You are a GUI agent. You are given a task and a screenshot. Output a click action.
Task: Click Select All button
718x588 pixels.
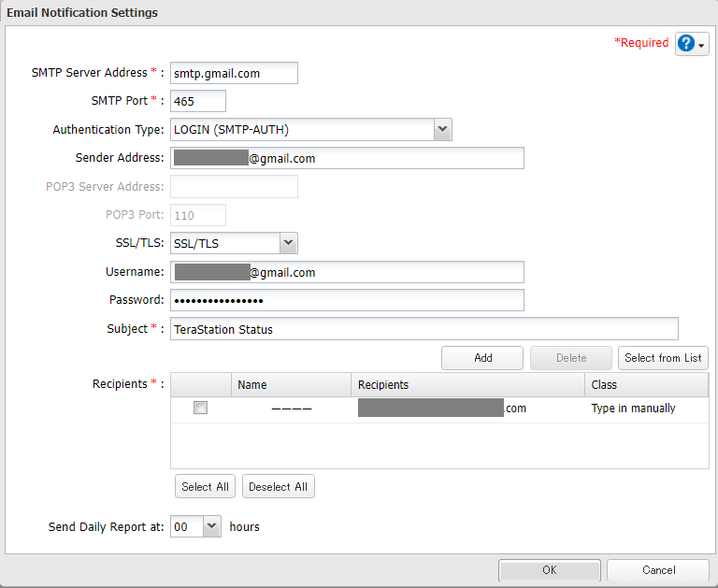205,487
